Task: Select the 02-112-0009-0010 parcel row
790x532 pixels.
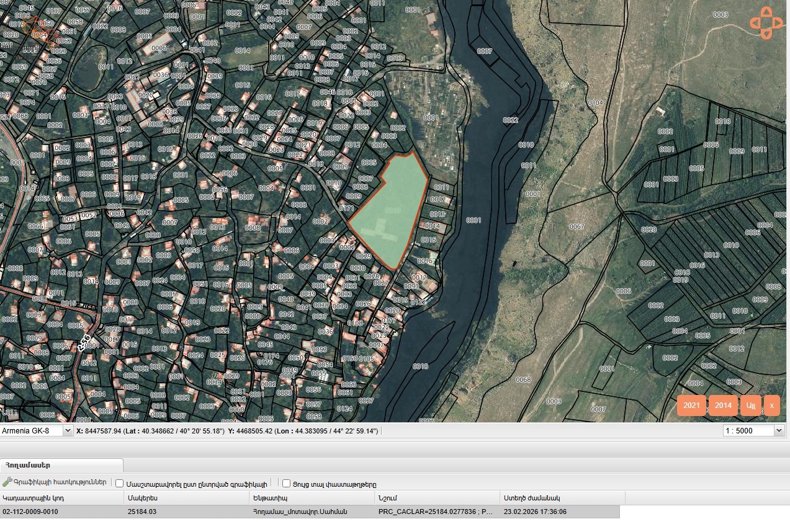Action: [62, 512]
